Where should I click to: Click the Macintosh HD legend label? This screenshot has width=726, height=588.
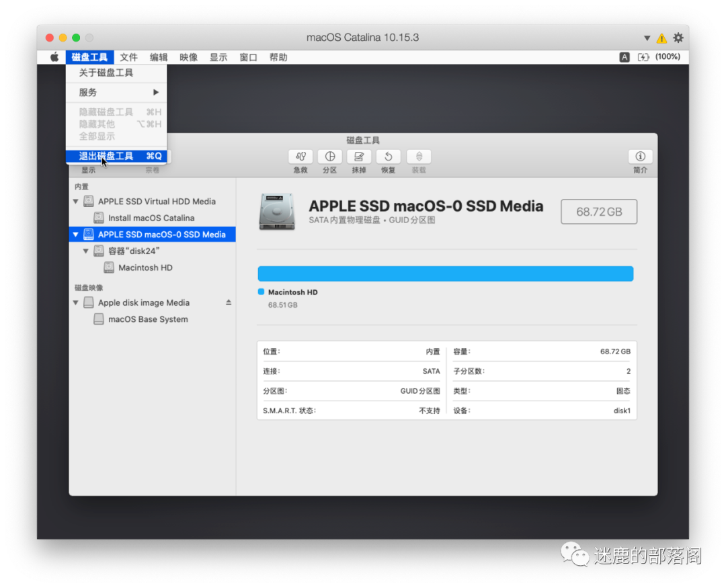(292, 292)
